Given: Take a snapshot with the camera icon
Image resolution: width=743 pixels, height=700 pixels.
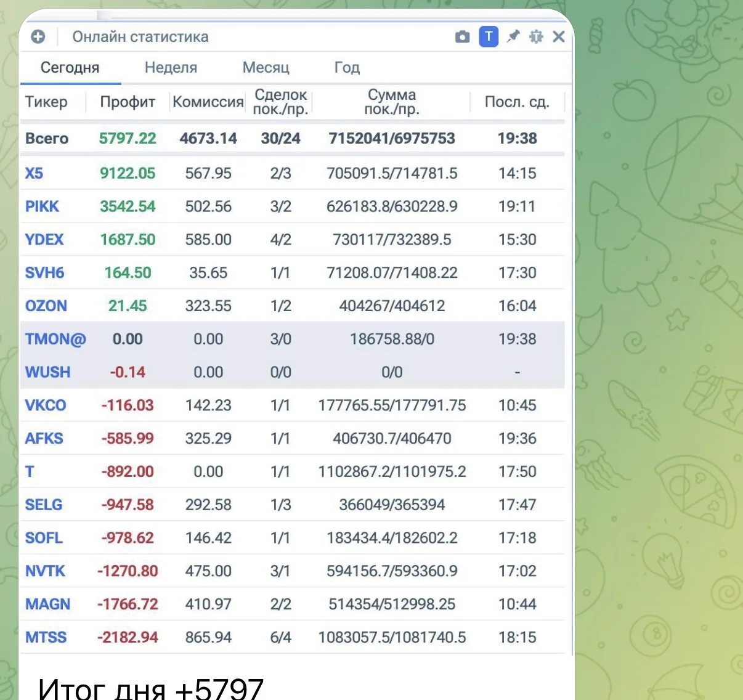Looking at the screenshot, I should tap(462, 37).
